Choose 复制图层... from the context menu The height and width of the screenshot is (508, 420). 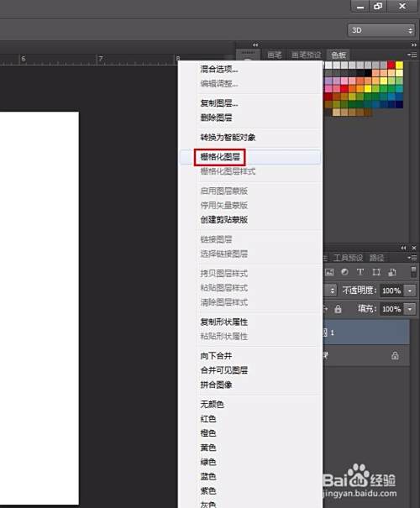[250, 103]
